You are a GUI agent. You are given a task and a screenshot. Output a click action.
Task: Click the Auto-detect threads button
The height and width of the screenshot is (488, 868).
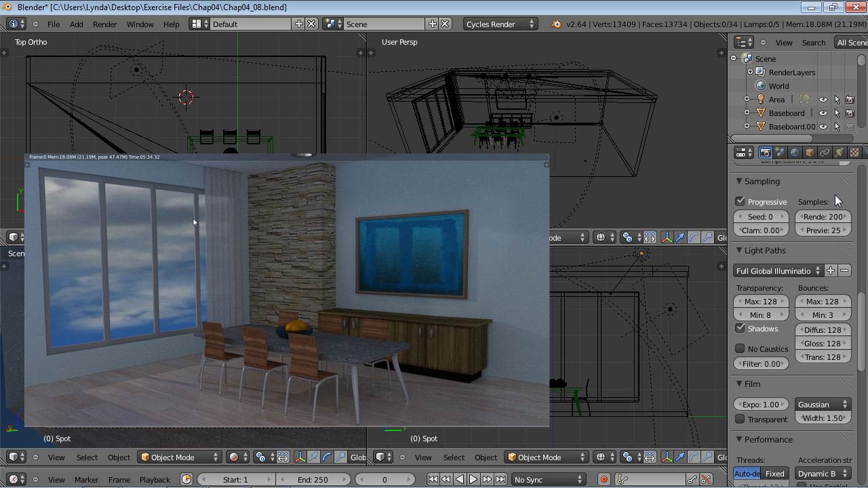coord(746,473)
